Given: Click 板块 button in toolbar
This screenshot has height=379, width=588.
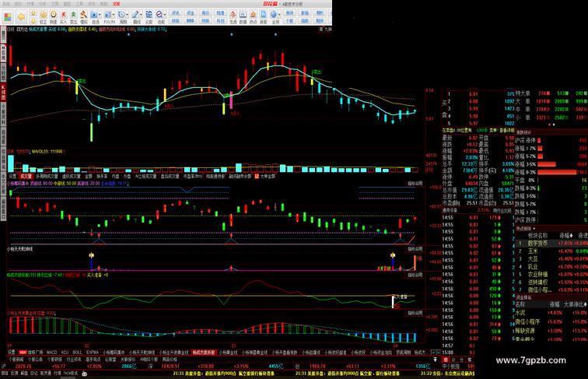Looking at the screenshot, I should 289,13.
